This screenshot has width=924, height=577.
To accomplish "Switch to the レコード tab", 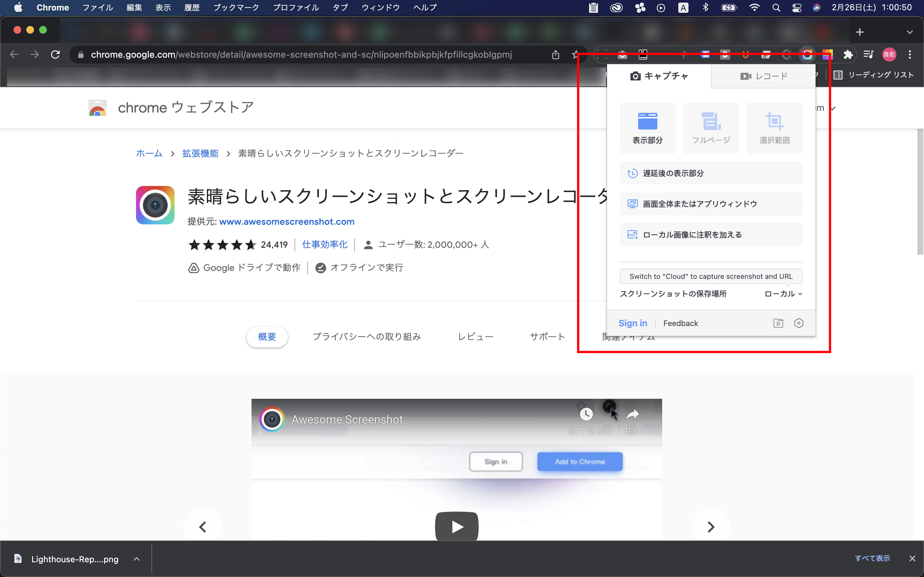I will click(763, 76).
